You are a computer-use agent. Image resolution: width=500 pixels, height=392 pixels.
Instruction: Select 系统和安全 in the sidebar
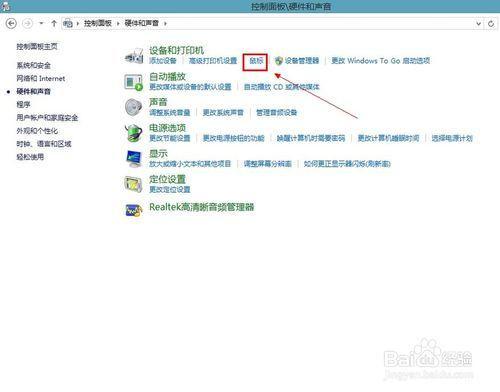34,66
